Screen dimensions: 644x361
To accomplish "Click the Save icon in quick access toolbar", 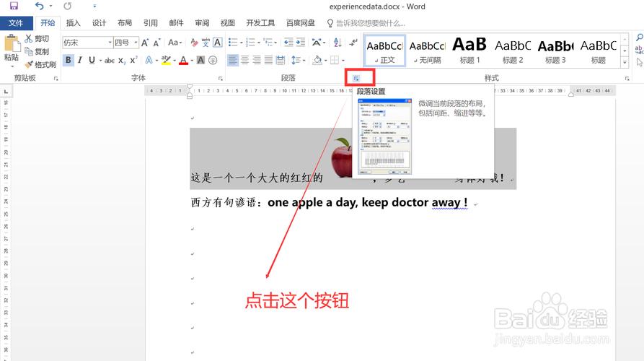I will pos(14,6).
